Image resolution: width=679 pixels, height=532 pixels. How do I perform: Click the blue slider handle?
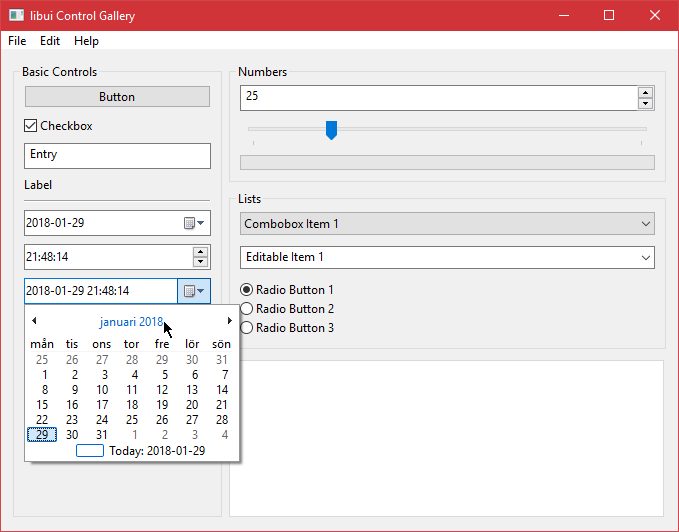(332, 130)
